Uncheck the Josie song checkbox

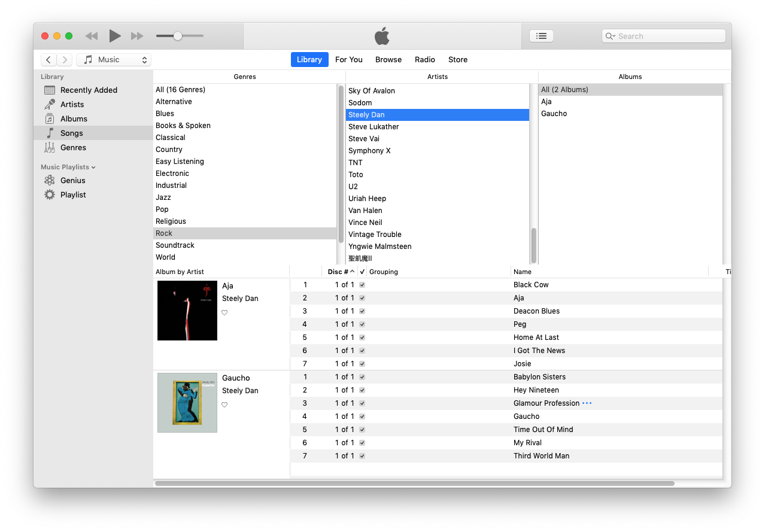point(362,364)
